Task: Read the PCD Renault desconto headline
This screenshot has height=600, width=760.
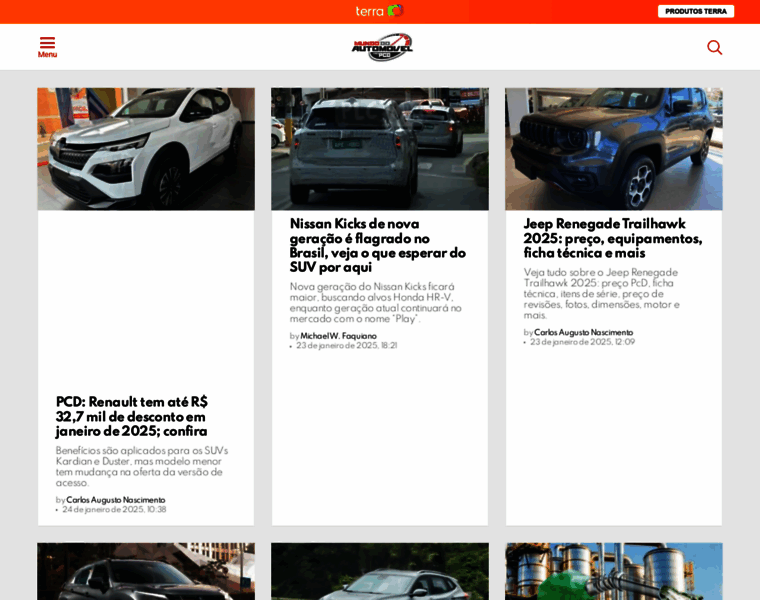Action: pyautogui.click(x=131, y=416)
